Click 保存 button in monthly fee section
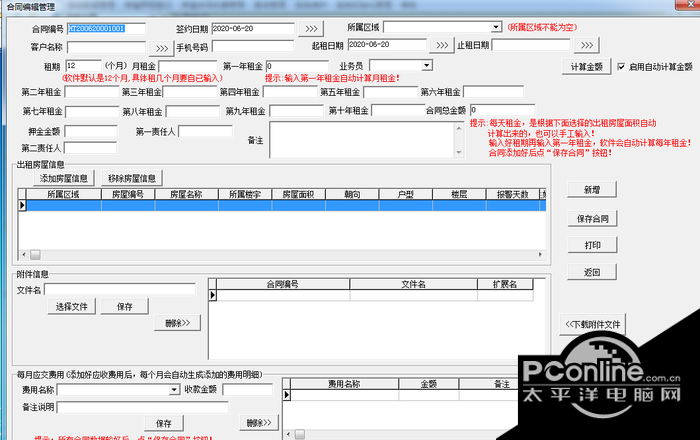Screen dimensions: 700x440 (163, 423)
